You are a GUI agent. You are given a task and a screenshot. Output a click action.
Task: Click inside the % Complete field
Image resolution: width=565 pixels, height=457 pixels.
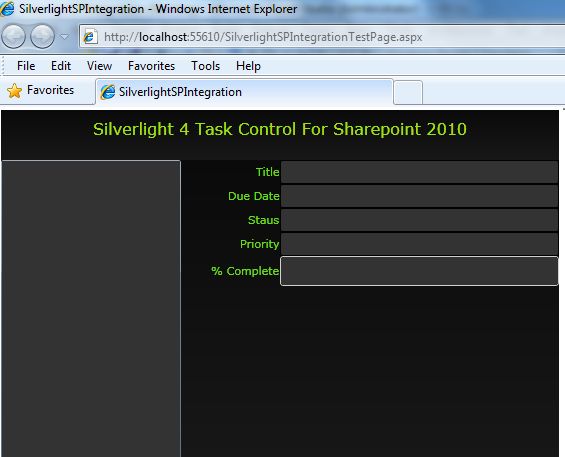pyautogui.click(x=419, y=271)
